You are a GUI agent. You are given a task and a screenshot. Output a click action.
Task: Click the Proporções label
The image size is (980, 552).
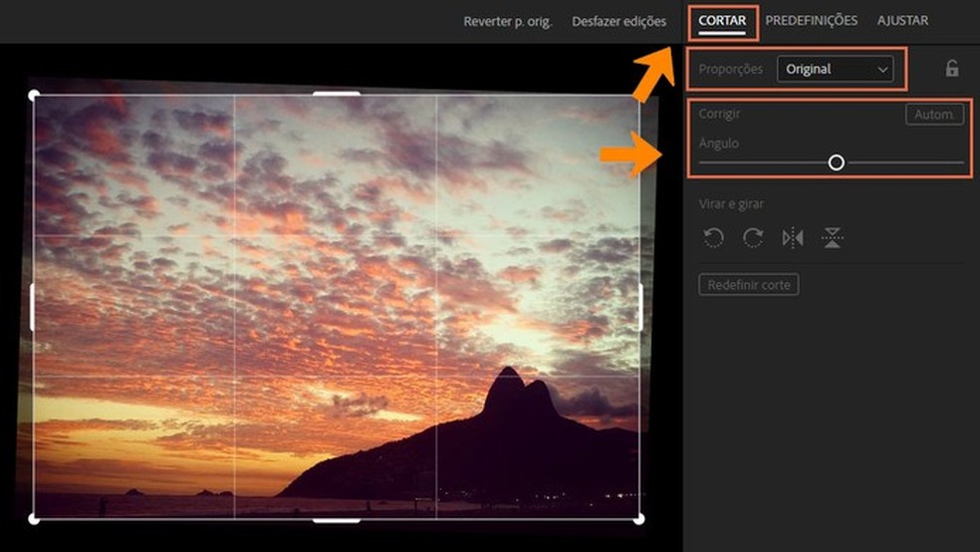[x=731, y=69]
